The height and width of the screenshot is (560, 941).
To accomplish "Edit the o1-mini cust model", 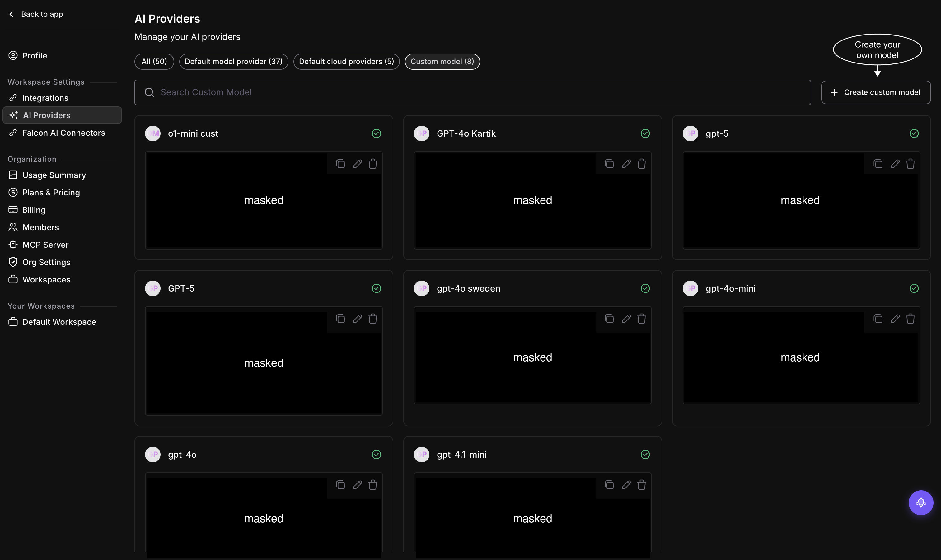I will [358, 164].
